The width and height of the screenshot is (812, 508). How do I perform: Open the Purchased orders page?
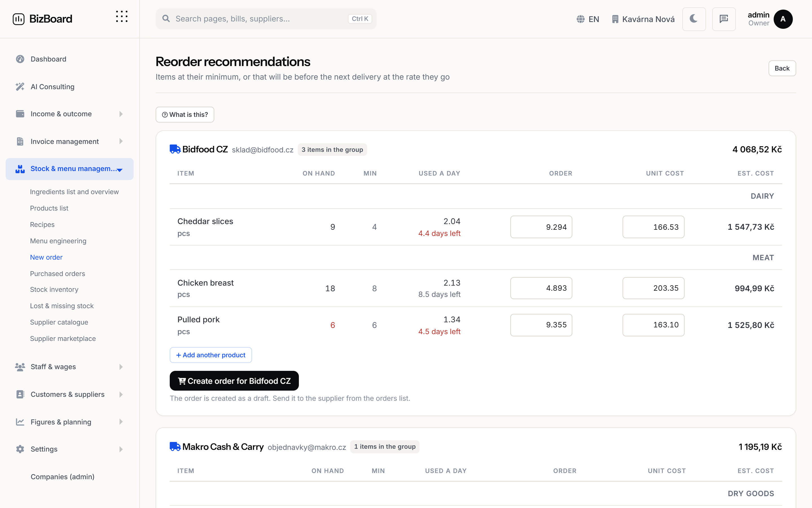coord(58,273)
